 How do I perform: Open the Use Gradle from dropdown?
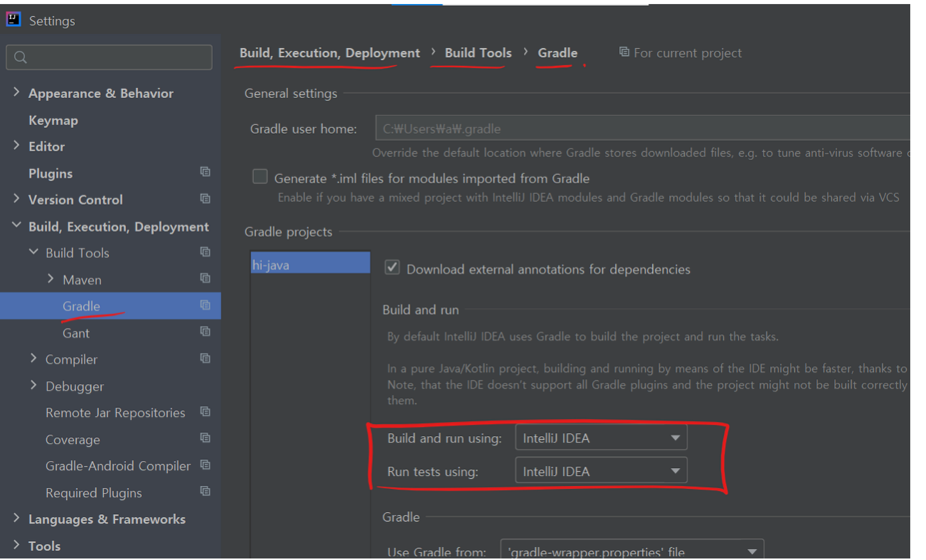[x=632, y=551]
